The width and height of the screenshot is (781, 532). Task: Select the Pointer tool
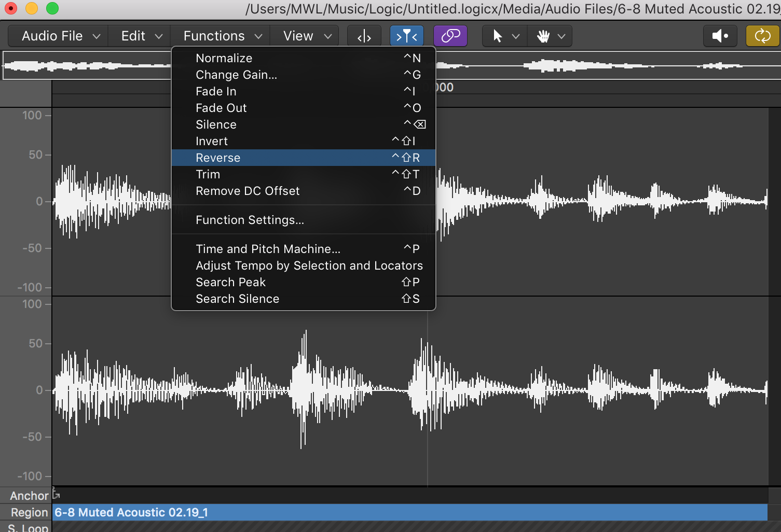tap(497, 36)
